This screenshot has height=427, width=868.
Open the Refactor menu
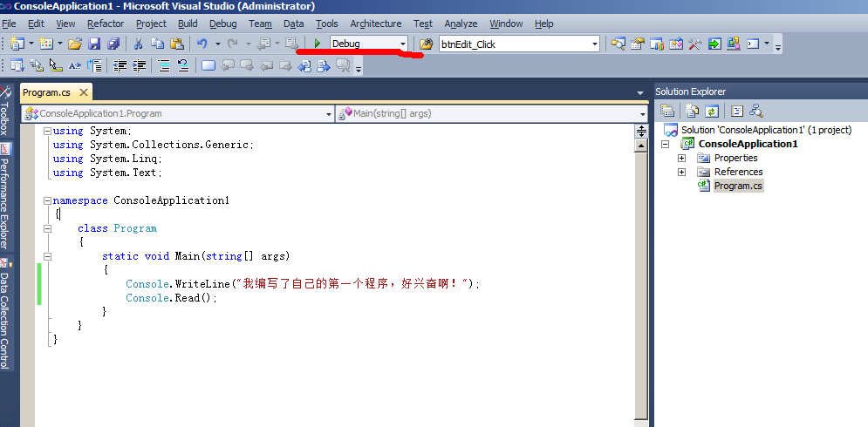pyautogui.click(x=106, y=24)
